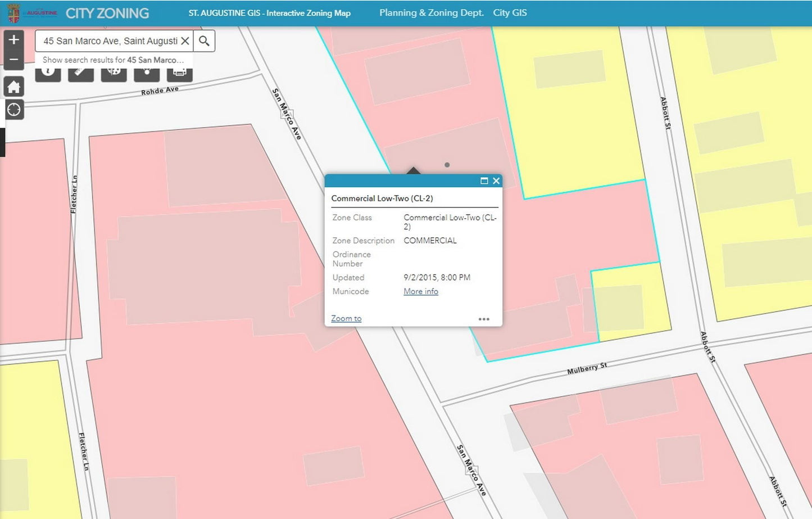Open Planning & Zoning Dept. link
Viewport: 812px width, 519px height.
[x=431, y=13]
